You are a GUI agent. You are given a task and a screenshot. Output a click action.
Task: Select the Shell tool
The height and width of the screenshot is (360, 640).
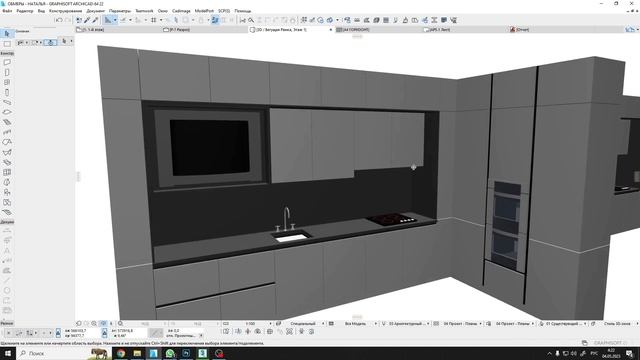(x=7, y=152)
